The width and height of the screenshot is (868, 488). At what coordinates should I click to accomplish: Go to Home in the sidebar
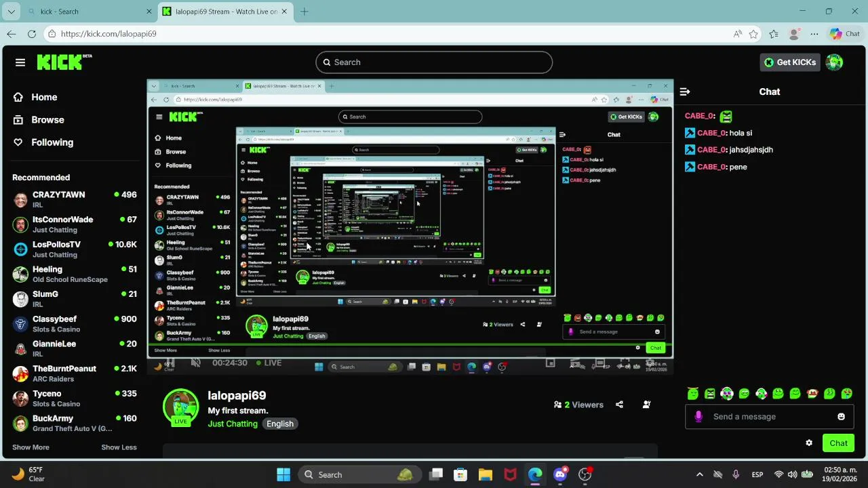click(35, 97)
